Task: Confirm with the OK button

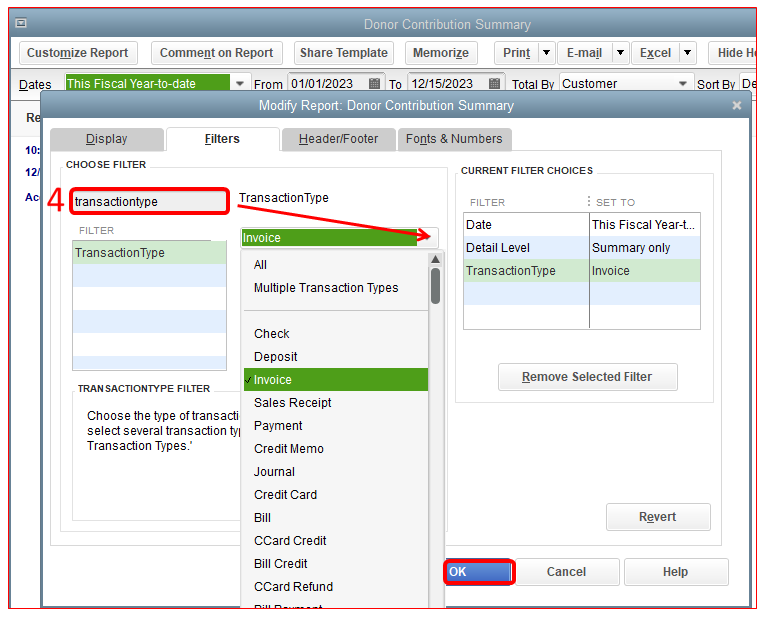Action: (x=479, y=572)
